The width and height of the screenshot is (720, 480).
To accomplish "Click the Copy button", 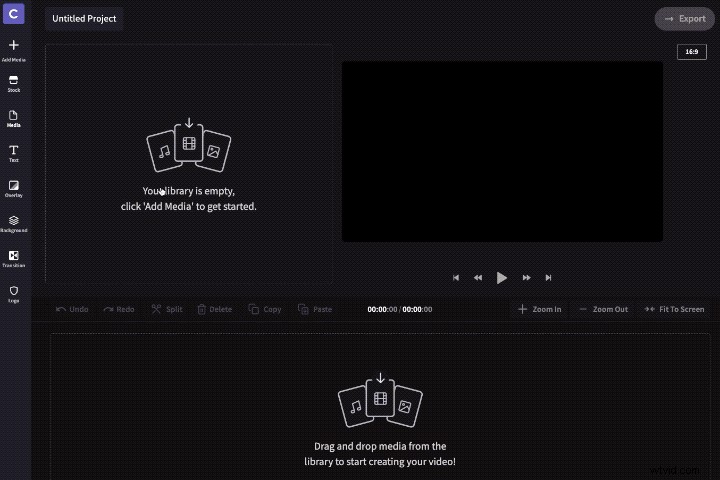I will pos(265,309).
